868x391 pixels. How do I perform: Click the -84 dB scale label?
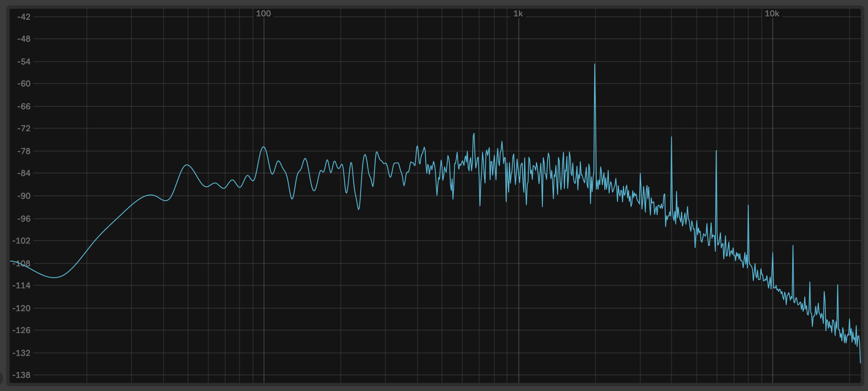coord(24,173)
